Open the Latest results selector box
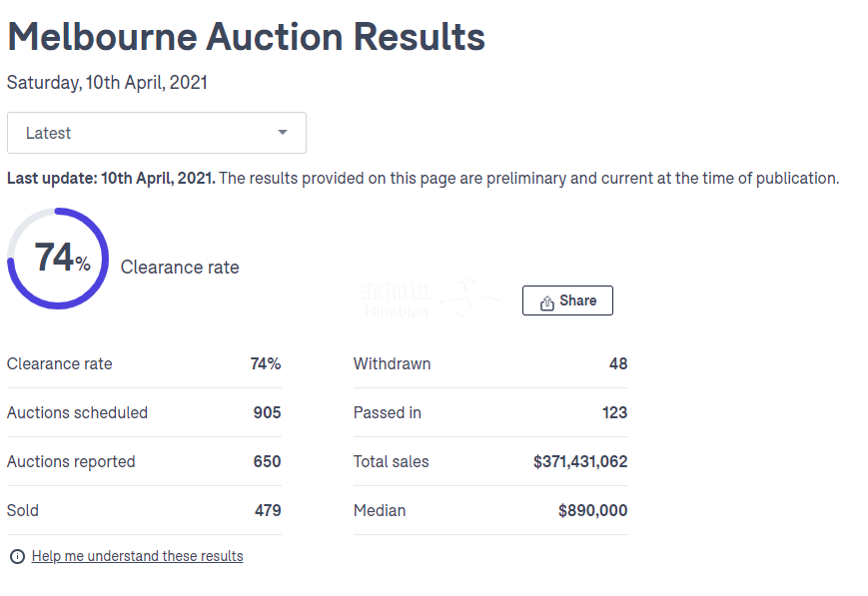 [156, 133]
